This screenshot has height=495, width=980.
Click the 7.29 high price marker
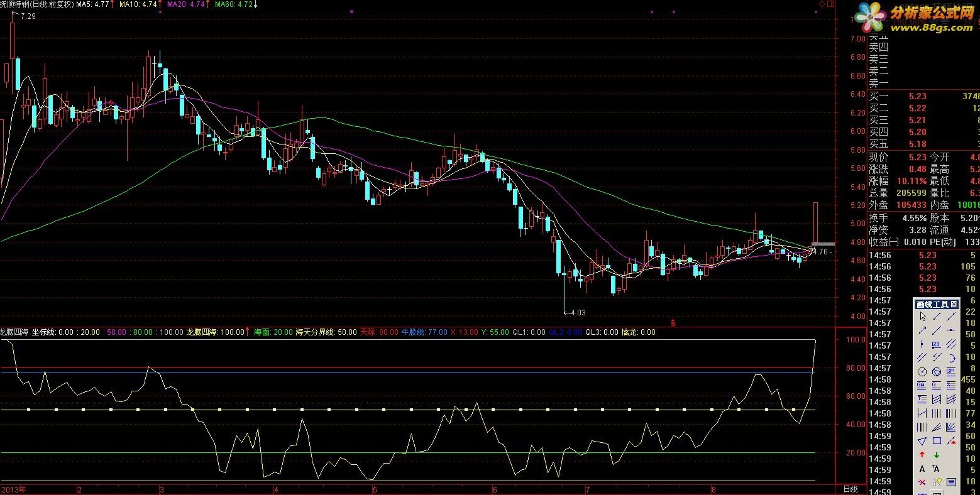(28, 16)
